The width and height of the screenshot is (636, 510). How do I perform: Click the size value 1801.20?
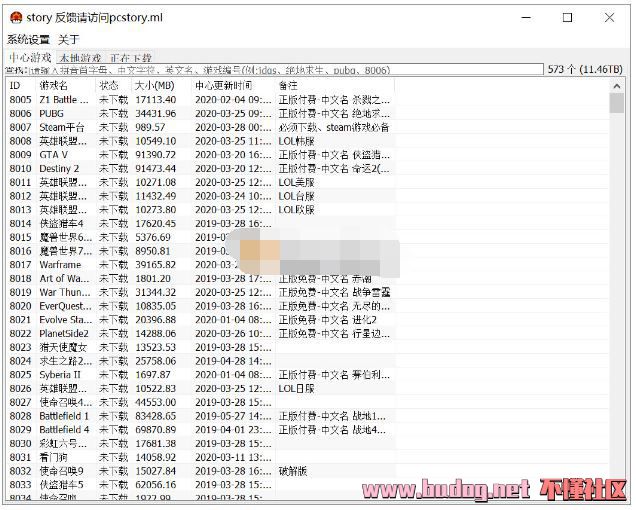pos(153,279)
